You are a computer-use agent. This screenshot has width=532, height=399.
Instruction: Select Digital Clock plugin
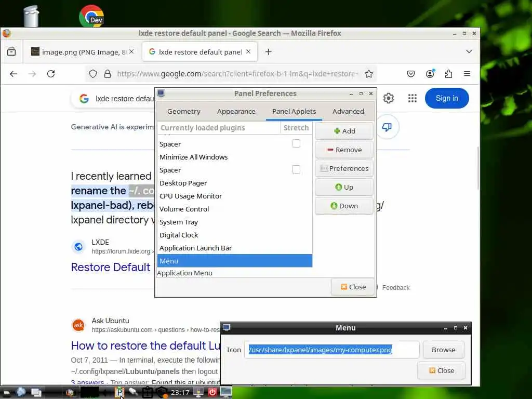point(234,235)
